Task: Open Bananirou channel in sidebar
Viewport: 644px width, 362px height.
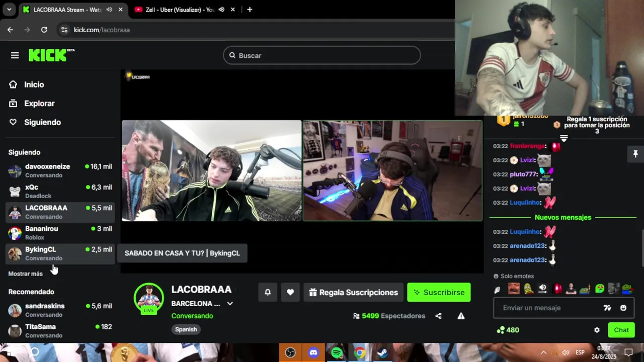Action: pyautogui.click(x=60, y=233)
